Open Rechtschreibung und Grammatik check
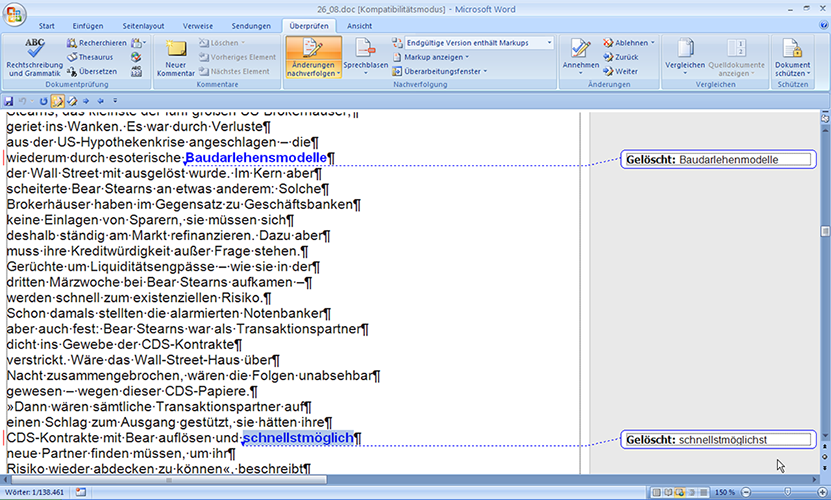The image size is (831, 500). coord(34,57)
